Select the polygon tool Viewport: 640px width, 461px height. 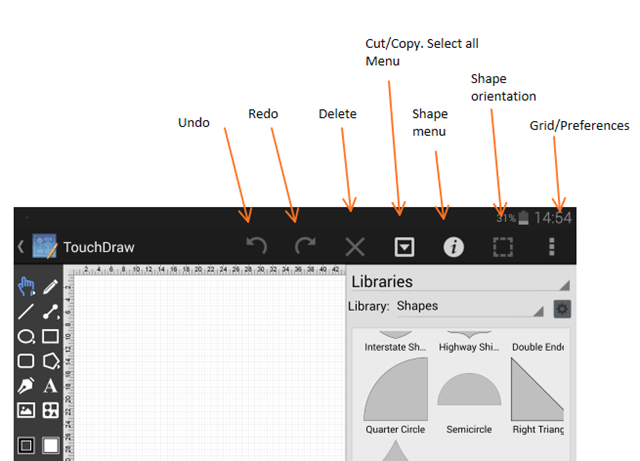coord(51,361)
